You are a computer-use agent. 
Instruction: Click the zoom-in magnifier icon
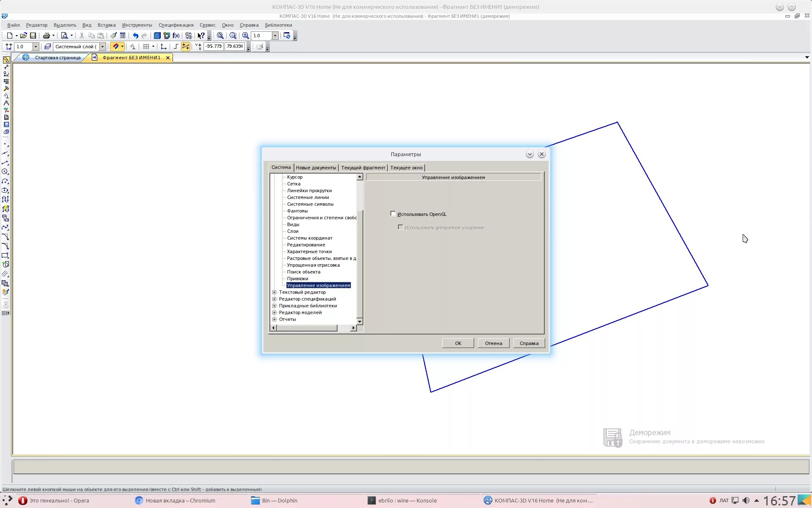245,36
